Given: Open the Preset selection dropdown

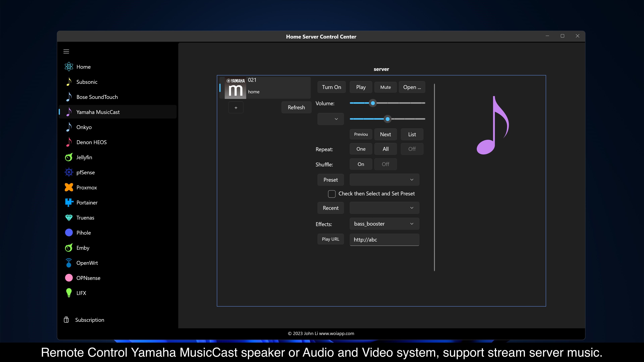Looking at the screenshot, I should click(384, 180).
